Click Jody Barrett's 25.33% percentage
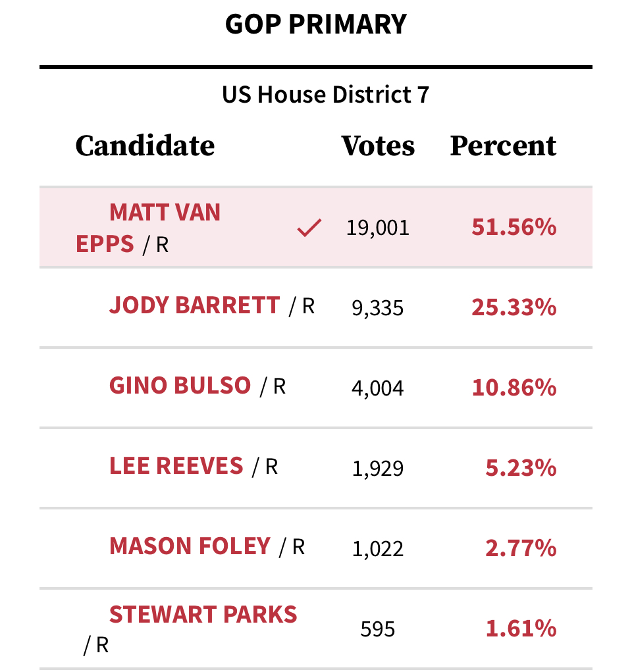Viewport: 632px width, 672px height. pyautogui.click(x=513, y=307)
